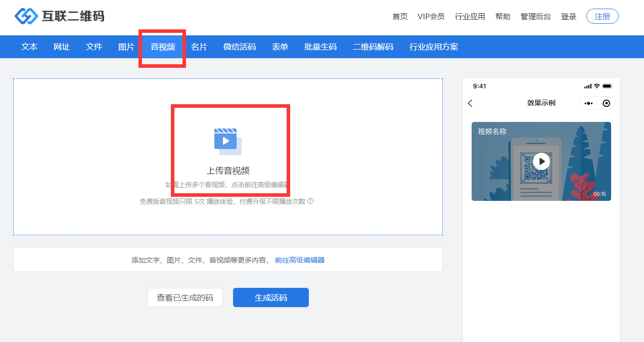The height and width of the screenshot is (342, 644).
Task: Click the 互联二维码 logo icon
Action: point(26,16)
